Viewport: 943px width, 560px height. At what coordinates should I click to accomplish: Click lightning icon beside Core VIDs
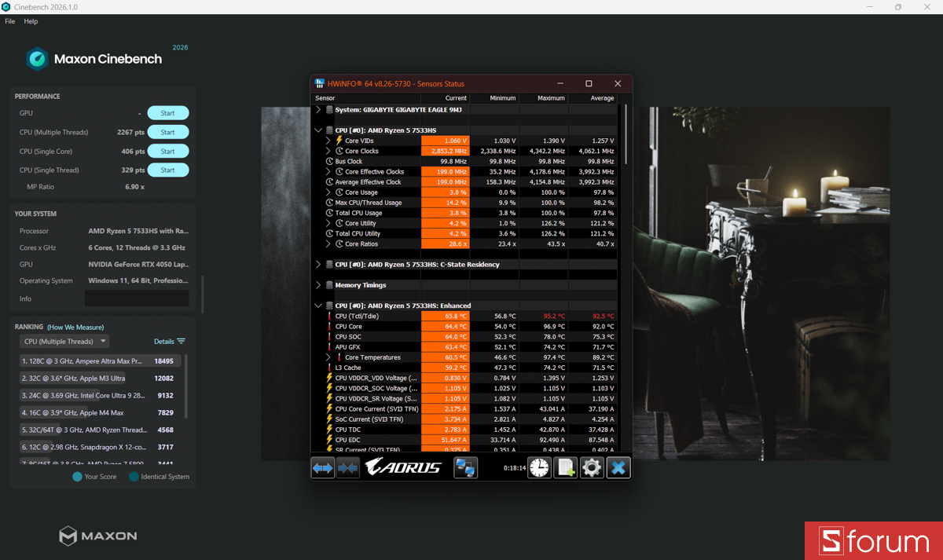(x=339, y=141)
